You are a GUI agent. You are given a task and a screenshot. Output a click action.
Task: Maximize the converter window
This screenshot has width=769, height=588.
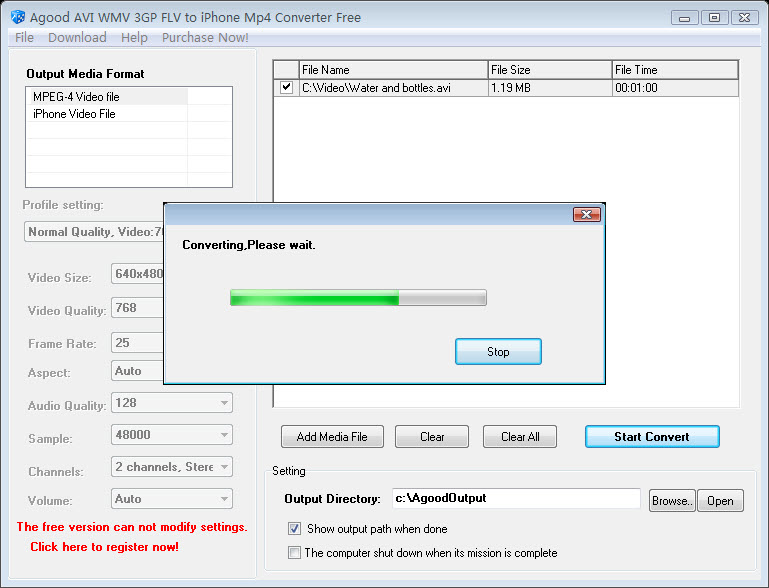point(715,18)
